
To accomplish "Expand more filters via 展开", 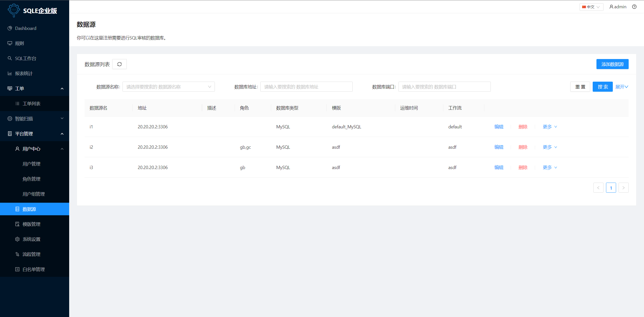I will click(x=622, y=87).
